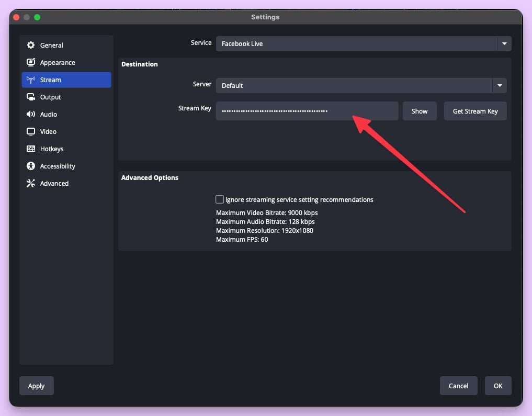Viewport: 532px width, 416px height.
Task: Open the Service dropdown showing Facebook Live
Action: (356, 44)
